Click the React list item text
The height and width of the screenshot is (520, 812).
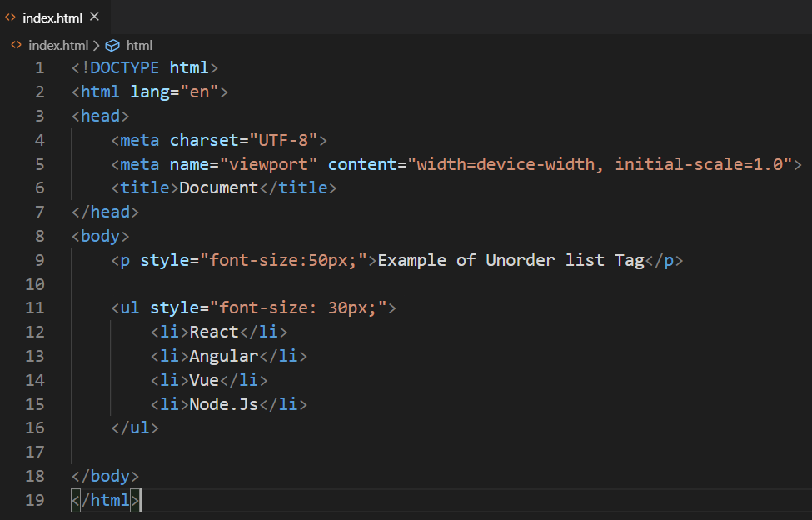pos(214,332)
